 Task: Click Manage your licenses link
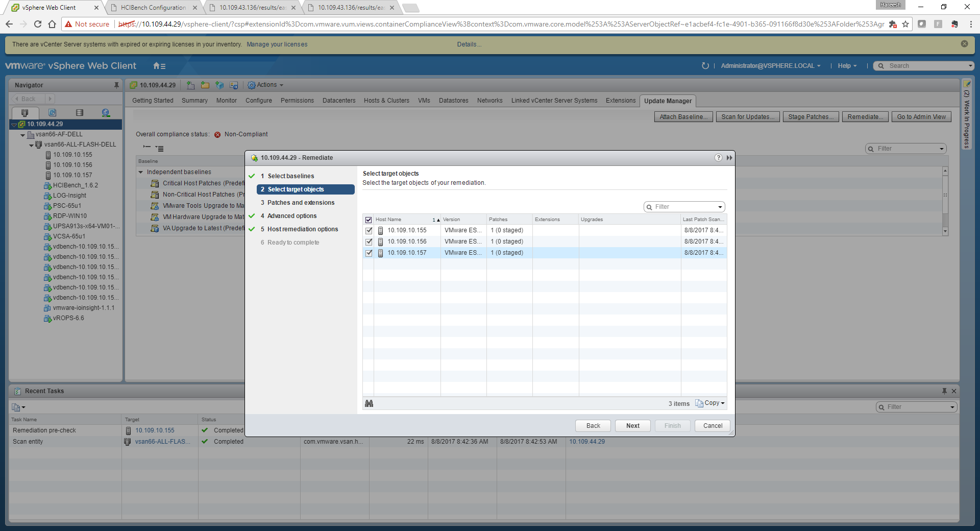click(277, 44)
